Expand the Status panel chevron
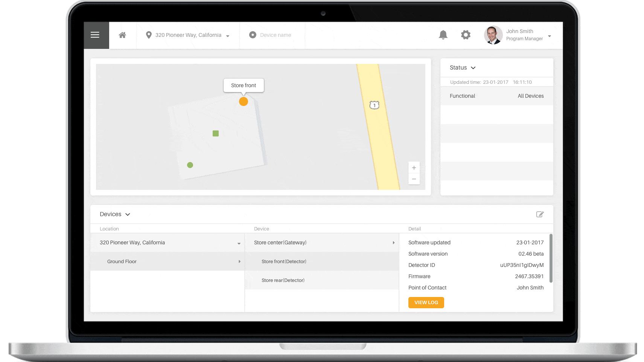 point(473,68)
